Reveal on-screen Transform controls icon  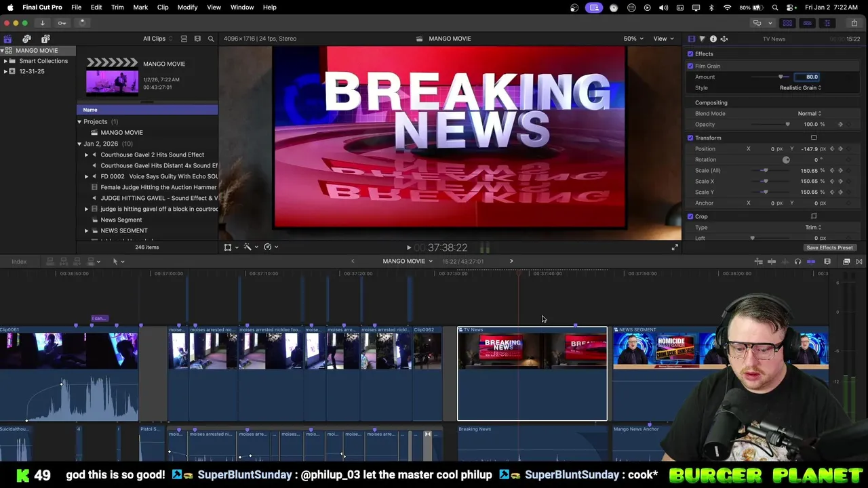click(x=814, y=138)
